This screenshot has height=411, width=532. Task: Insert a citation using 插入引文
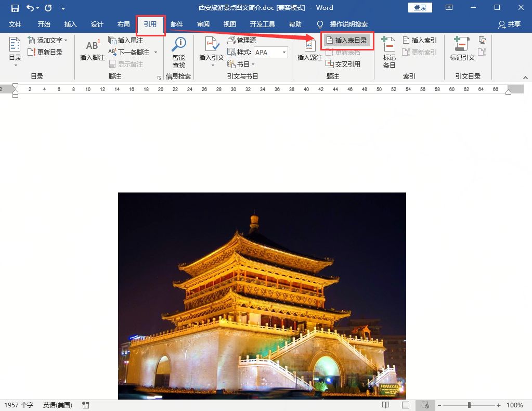(211, 52)
